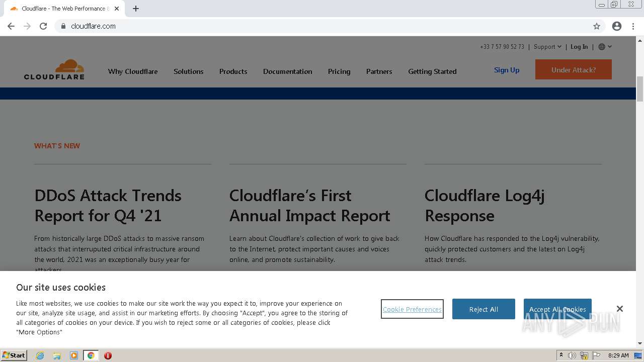Click the Reject All button
The image size is (644, 362).
[484, 309]
